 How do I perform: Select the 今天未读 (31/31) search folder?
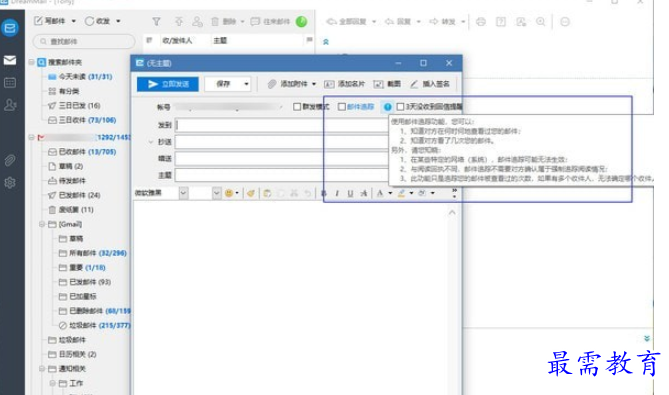click(x=80, y=77)
